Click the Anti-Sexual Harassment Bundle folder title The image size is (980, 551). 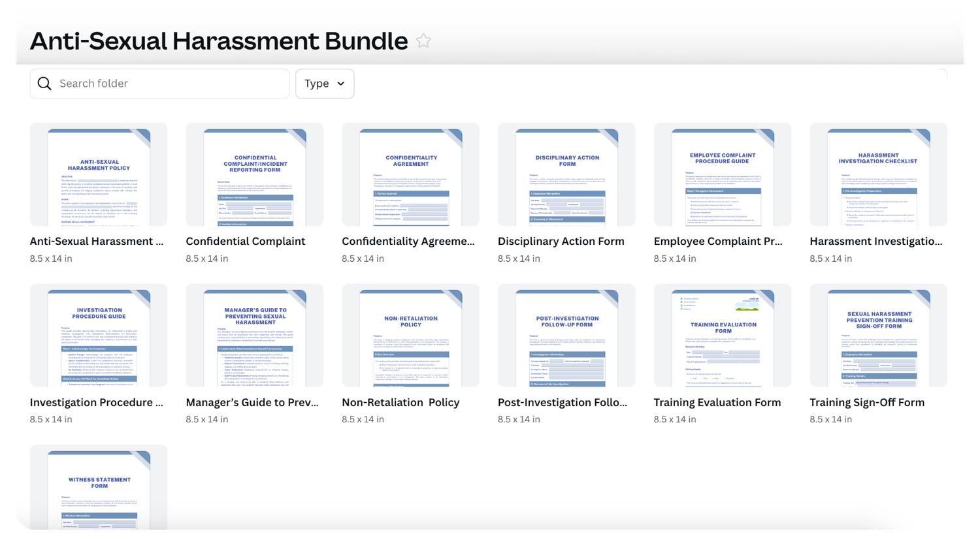point(219,40)
